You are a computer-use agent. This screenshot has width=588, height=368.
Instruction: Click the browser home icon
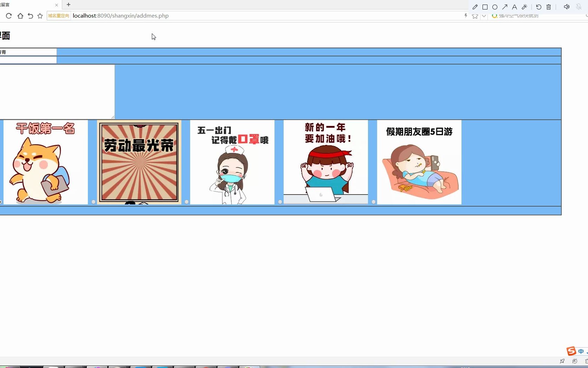point(20,16)
